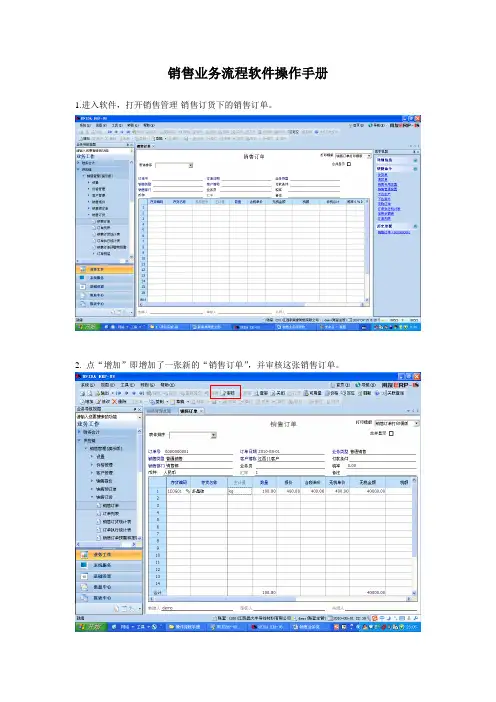Click 存货编码 column header in step 2 table
This screenshot has width=496, height=702.
click(179, 482)
